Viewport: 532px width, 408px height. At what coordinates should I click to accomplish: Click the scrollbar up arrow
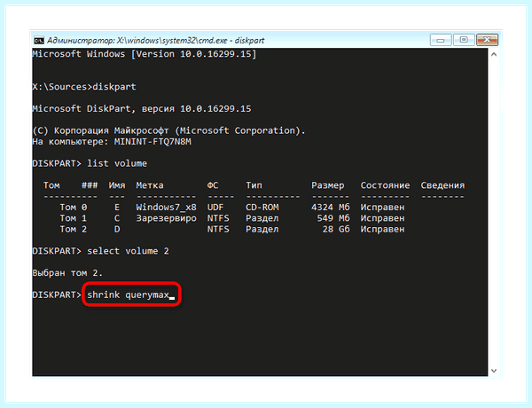(x=494, y=54)
